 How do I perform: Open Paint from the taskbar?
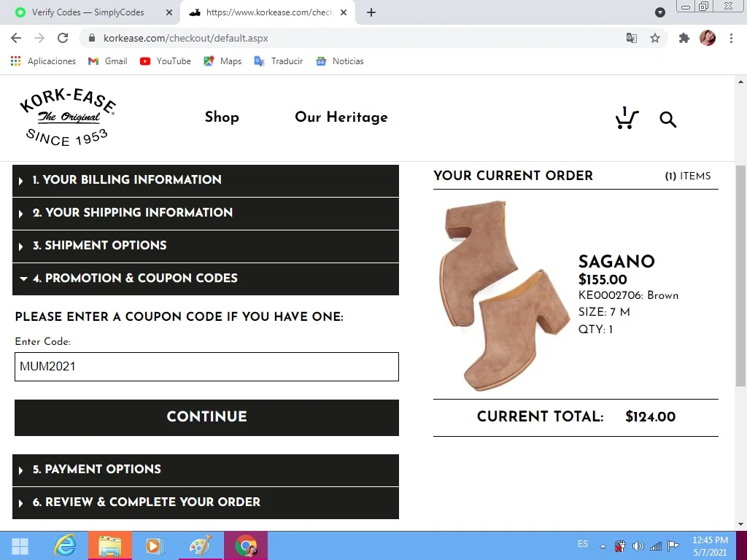(x=200, y=545)
